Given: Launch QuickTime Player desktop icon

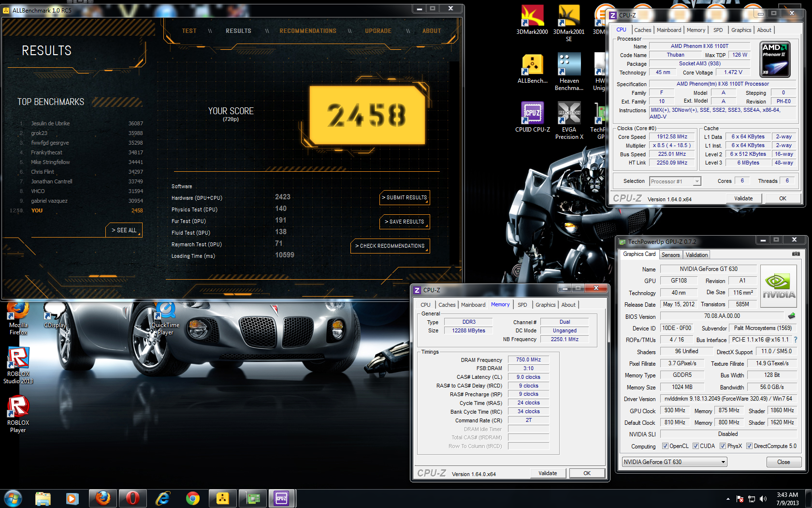Looking at the screenshot, I should [x=165, y=318].
